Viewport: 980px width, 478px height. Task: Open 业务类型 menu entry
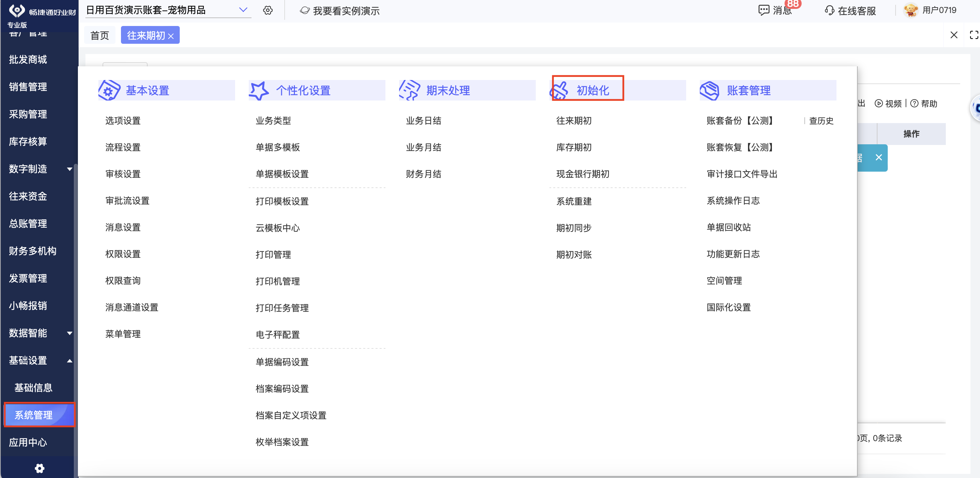click(x=273, y=121)
